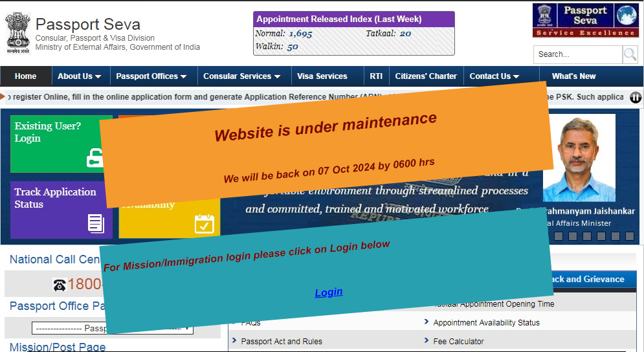Click arrow icon beside Passport Act and Rules
The image size is (644, 352).
(234, 340)
